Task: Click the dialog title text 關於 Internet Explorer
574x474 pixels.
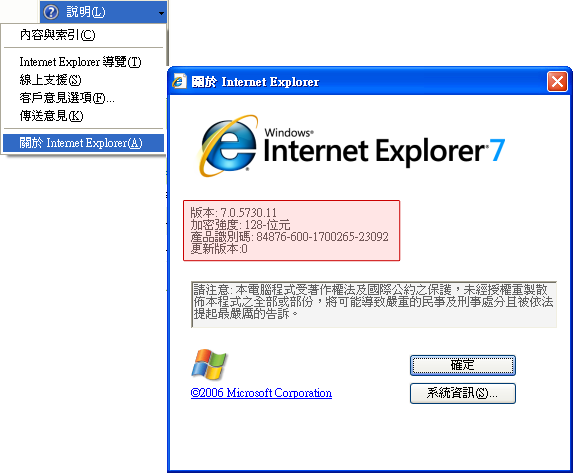Action: pos(255,82)
